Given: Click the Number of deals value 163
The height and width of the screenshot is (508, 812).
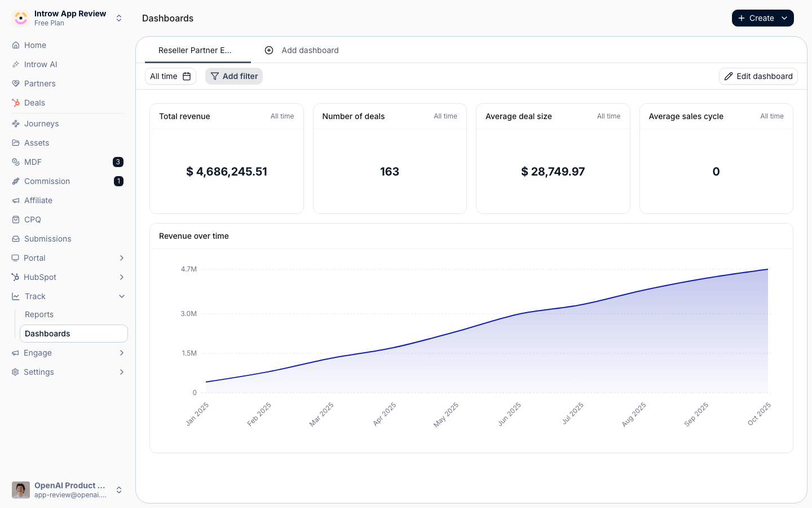Looking at the screenshot, I should coord(390,172).
